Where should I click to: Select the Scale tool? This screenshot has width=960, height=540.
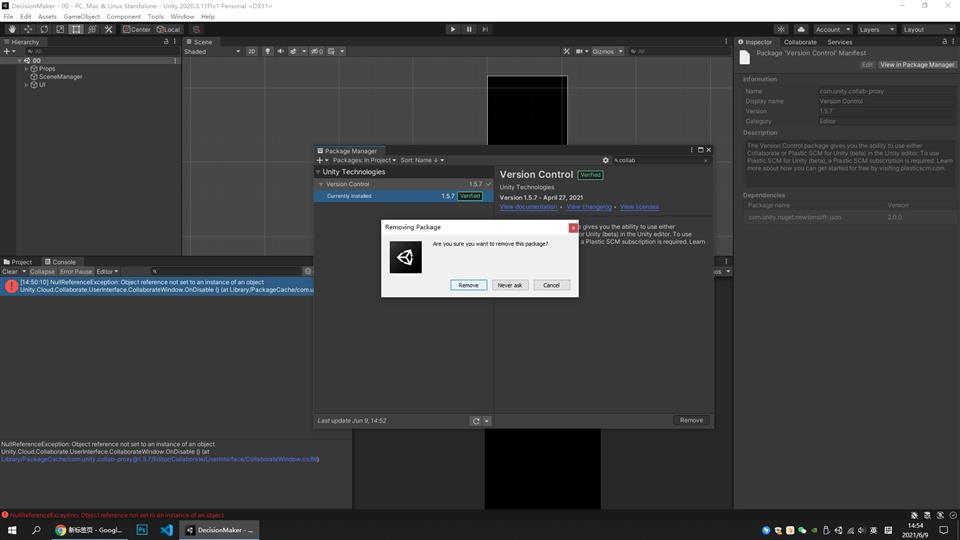coord(60,29)
